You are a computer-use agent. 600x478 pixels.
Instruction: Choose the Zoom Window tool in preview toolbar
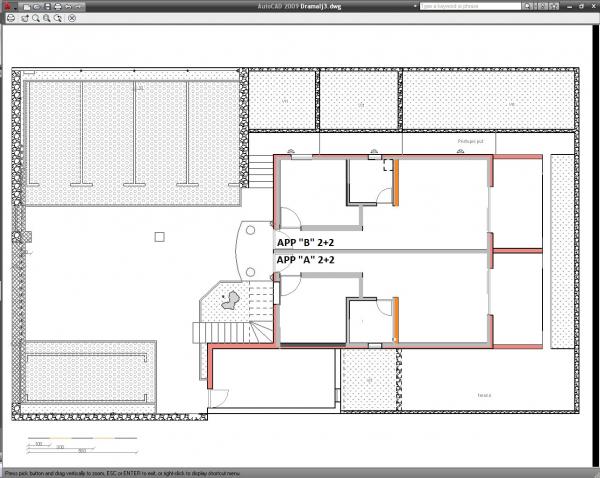click(46, 18)
